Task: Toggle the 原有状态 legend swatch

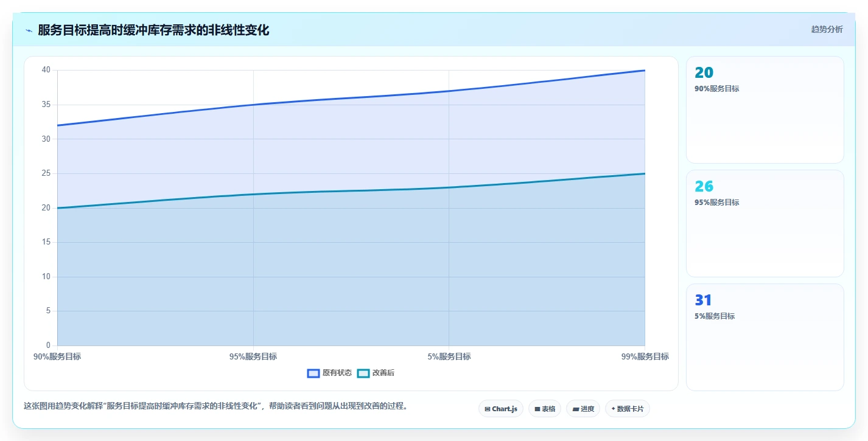Action: 313,373
